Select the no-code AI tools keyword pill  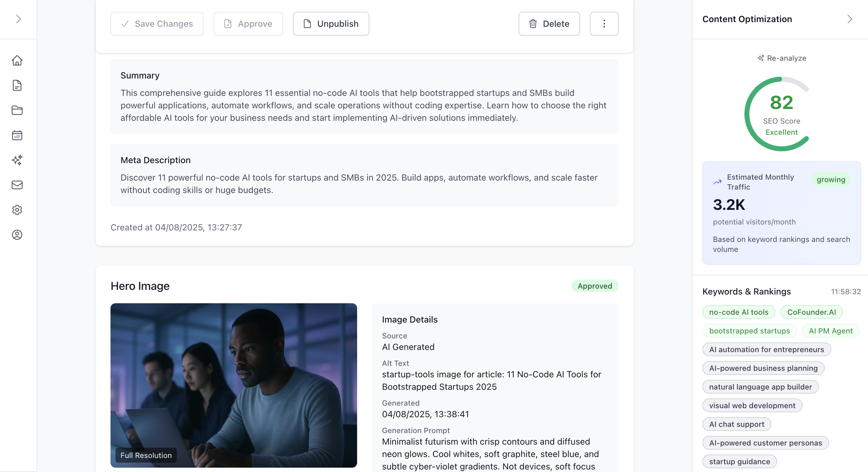point(738,312)
